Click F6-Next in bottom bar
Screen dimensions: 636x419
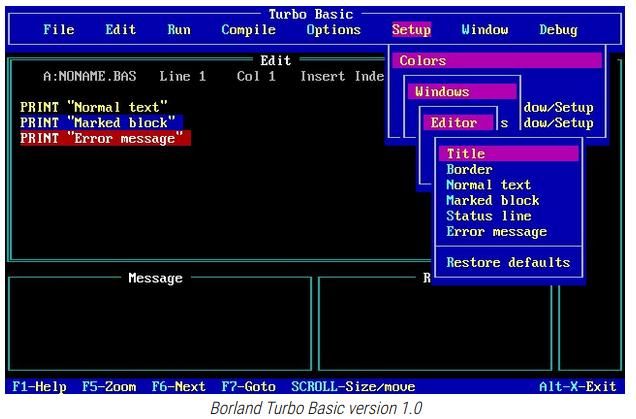(x=179, y=386)
